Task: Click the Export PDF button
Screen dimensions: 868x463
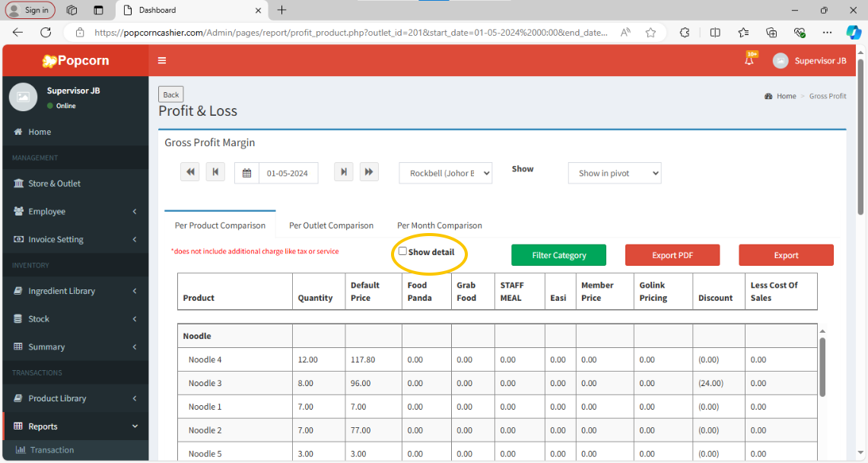Action: [x=672, y=255]
